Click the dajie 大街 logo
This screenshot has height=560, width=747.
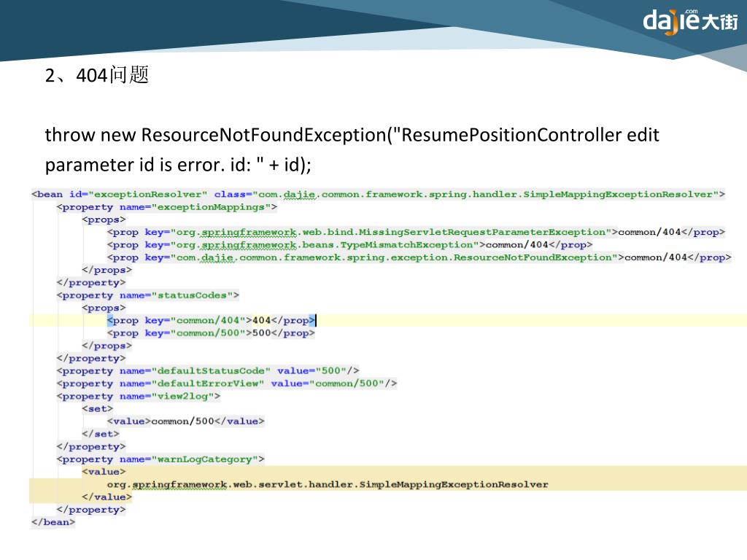pos(690,22)
